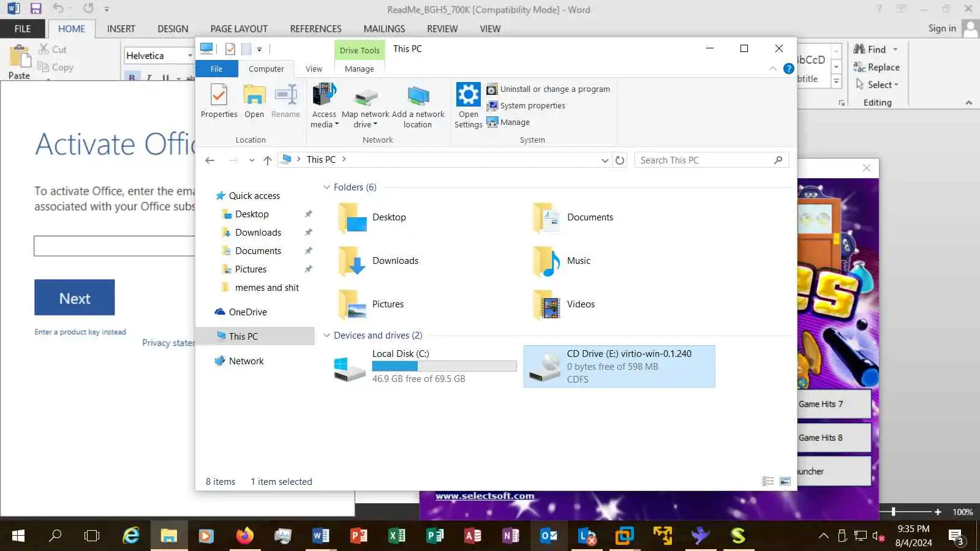Open Explorer Help question mark icon
Screen dimensions: 980x551
click(x=789, y=69)
